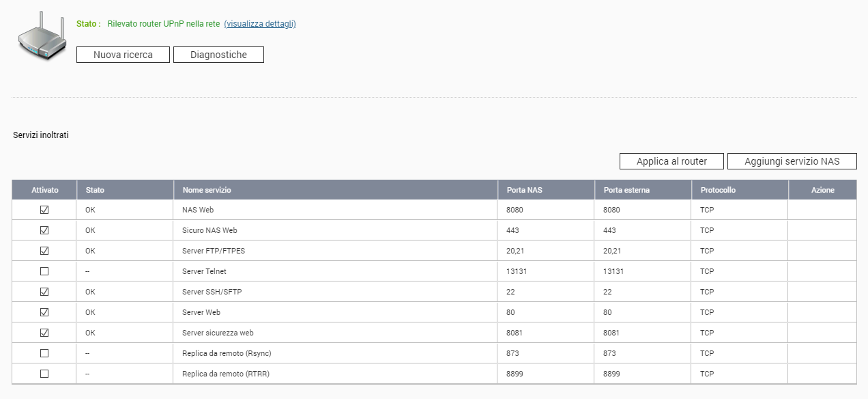The width and height of the screenshot is (868, 399).
Task: Select the Server Telnet external port cell
Action: pos(613,271)
